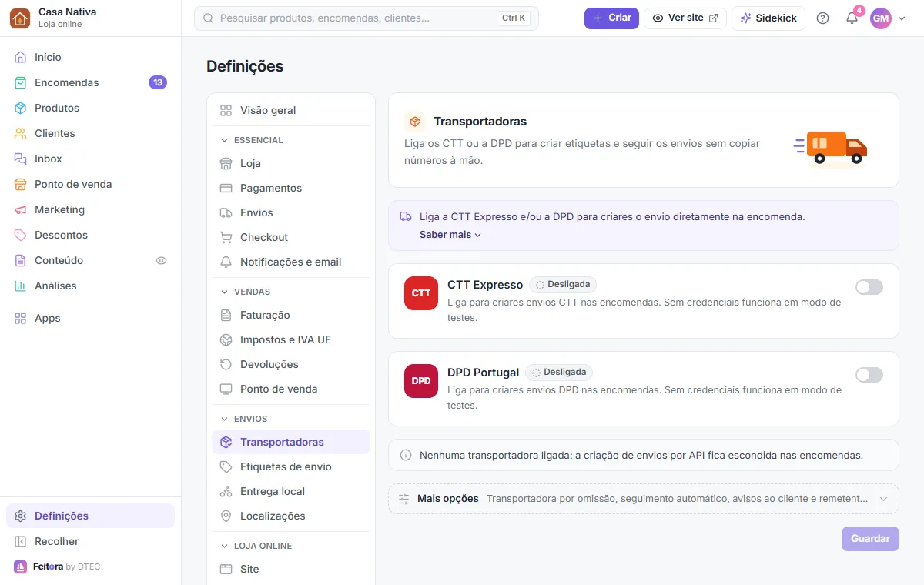Open Início from the home icon
This screenshot has width=924, height=585.
(x=21, y=57)
